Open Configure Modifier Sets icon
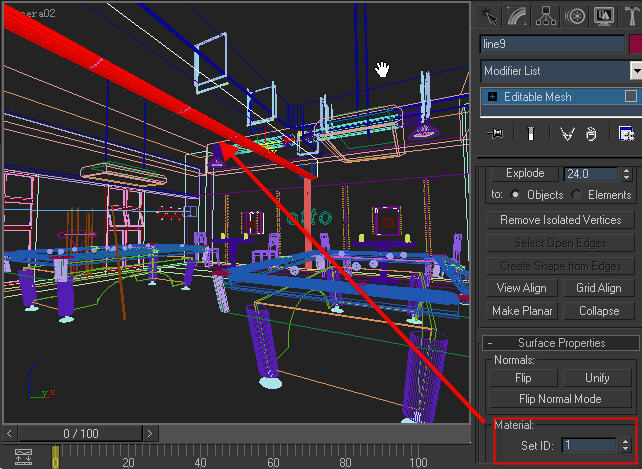Viewport: 642px width, 469px height. click(627, 133)
